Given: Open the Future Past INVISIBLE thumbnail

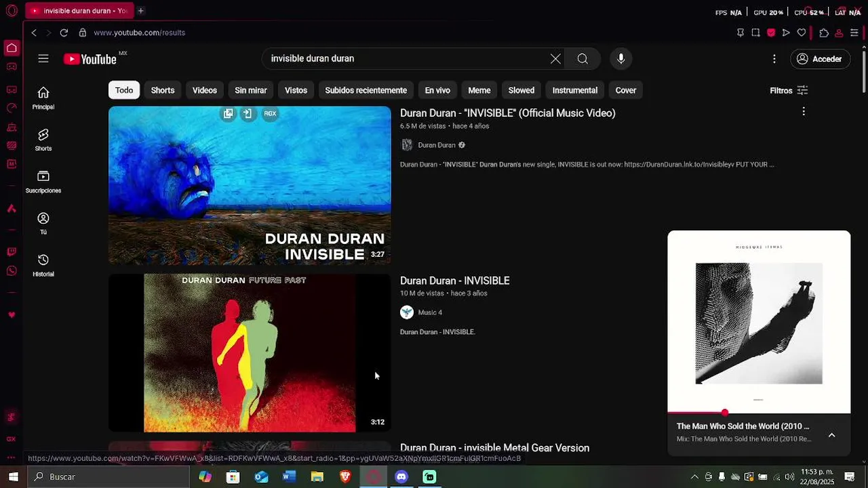Looking at the screenshot, I should [250, 352].
